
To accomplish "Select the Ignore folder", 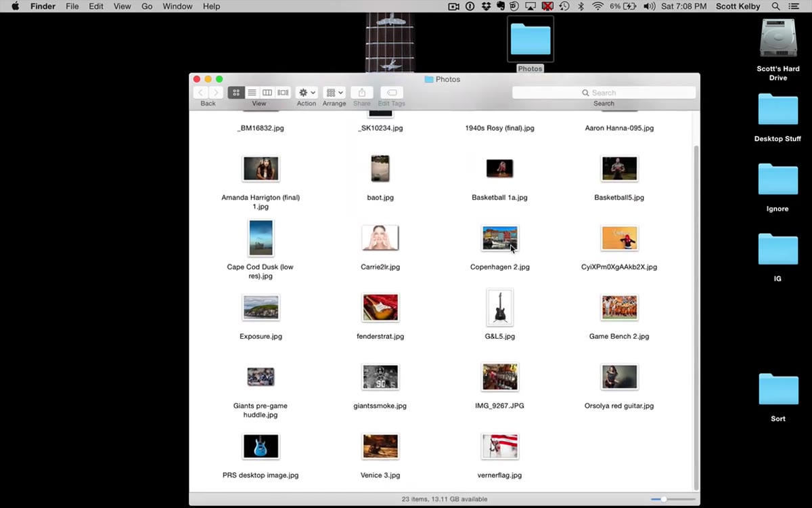I will (x=778, y=179).
